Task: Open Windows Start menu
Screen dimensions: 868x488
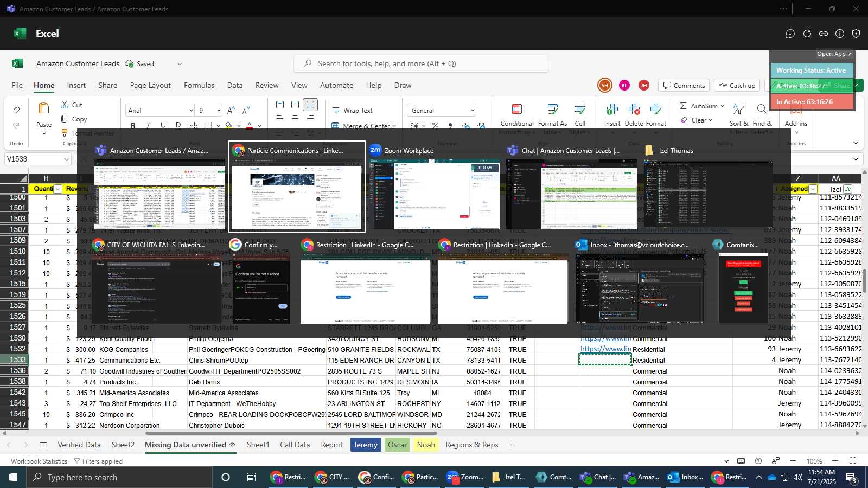Action: coord(13,477)
